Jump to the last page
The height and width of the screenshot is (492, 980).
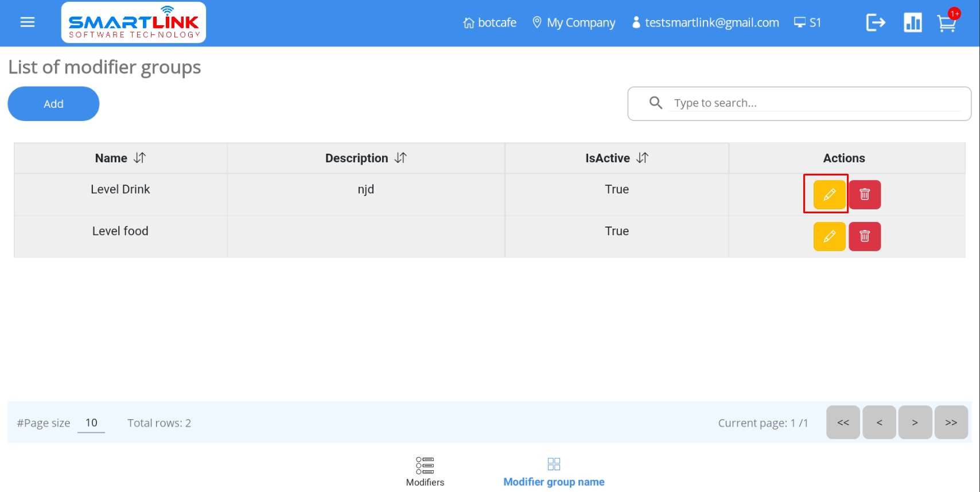(951, 423)
